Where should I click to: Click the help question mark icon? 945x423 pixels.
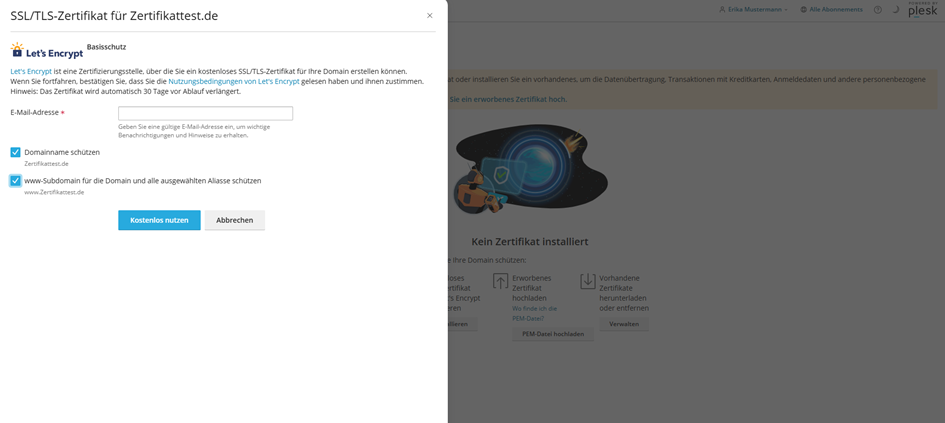tap(878, 10)
